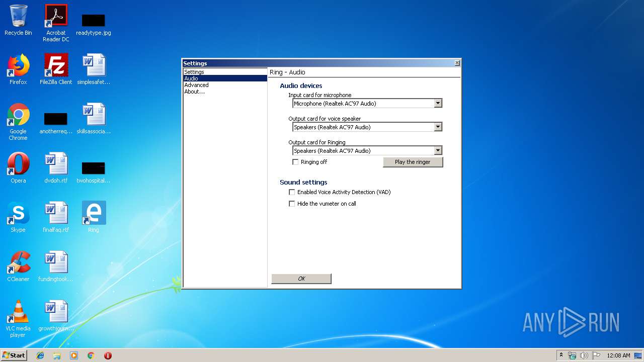
Task: Open Skype desktop shortcut
Action: click(x=18, y=217)
